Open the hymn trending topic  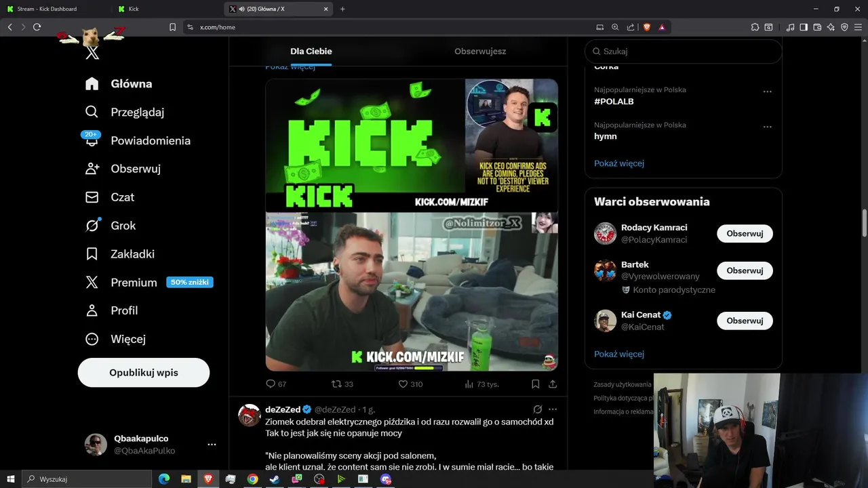tap(606, 136)
